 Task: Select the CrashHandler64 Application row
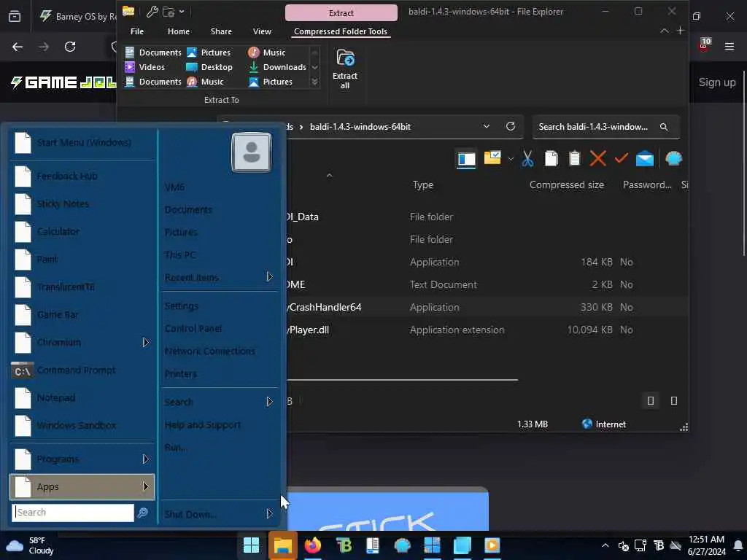(487, 307)
